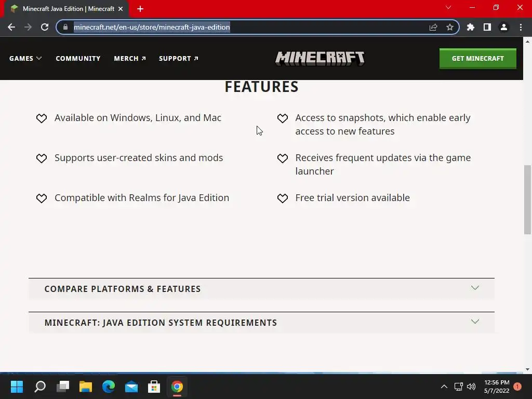Click 'Free trial version available' text

click(x=353, y=198)
